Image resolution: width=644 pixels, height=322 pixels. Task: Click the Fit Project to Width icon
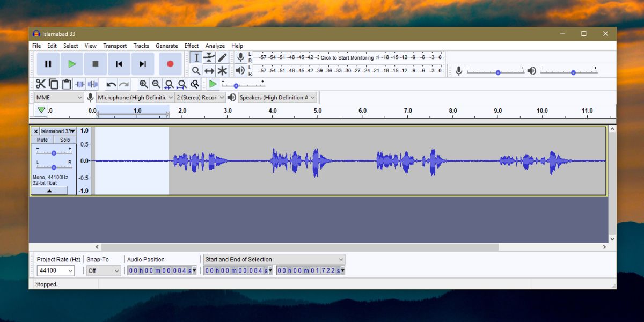(182, 84)
